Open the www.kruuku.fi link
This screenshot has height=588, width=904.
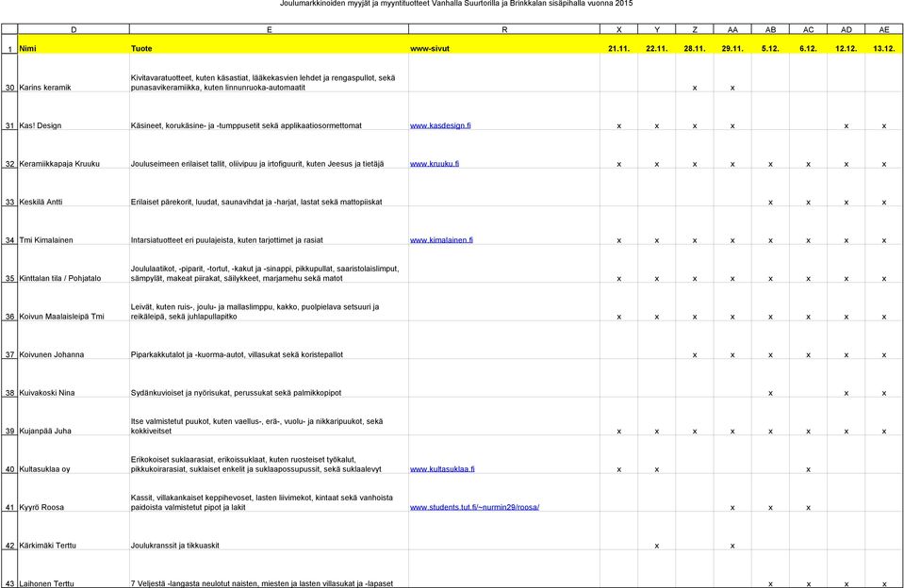435,164
